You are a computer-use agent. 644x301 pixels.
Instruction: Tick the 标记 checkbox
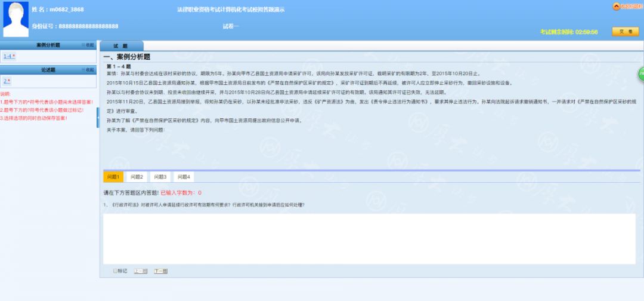116,271
